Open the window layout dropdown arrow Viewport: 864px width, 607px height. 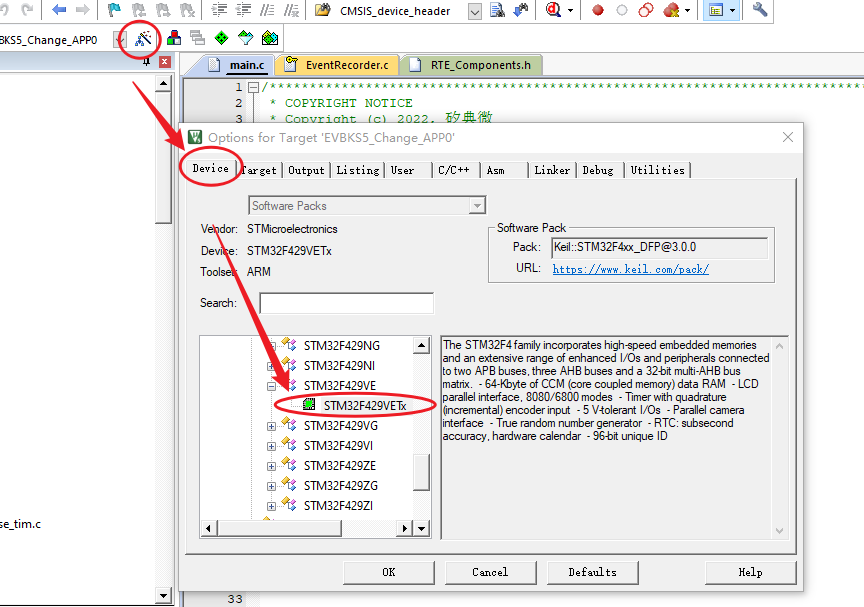point(732,10)
